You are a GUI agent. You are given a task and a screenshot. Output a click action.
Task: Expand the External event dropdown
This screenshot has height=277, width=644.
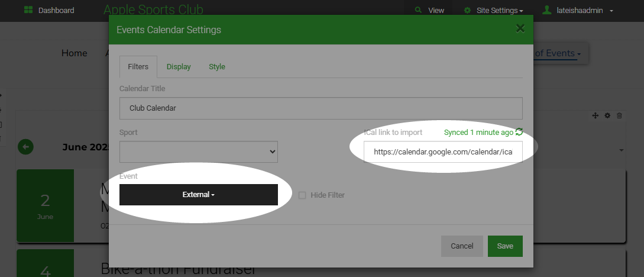[199, 195]
